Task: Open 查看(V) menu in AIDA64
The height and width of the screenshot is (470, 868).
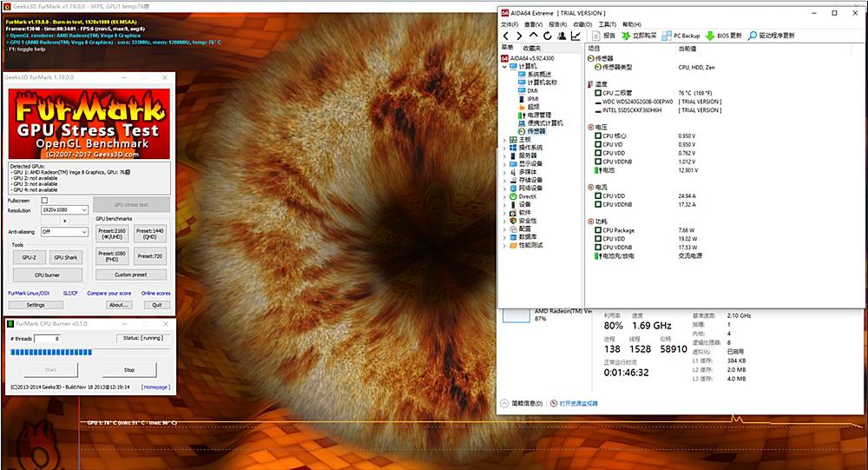Action: pos(534,24)
